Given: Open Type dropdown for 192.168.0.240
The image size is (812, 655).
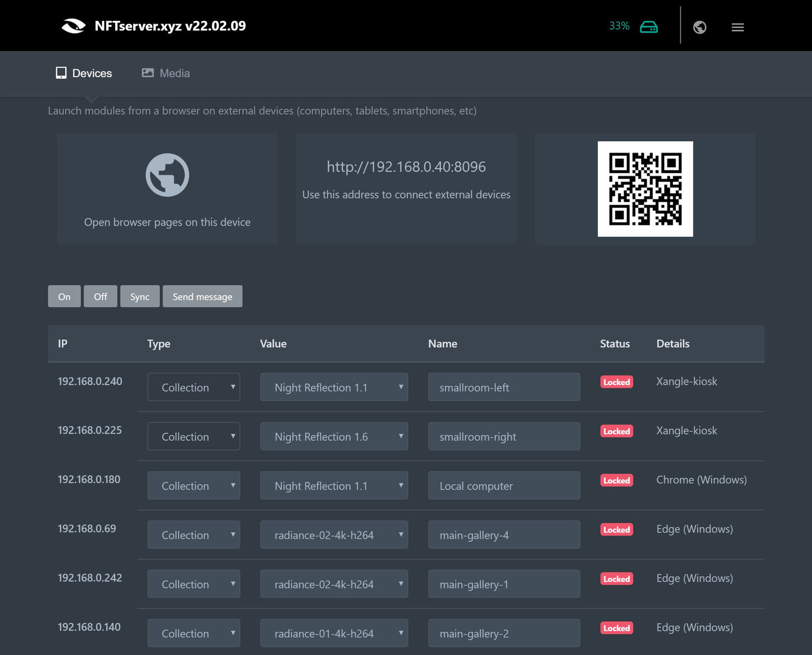Looking at the screenshot, I should point(194,387).
